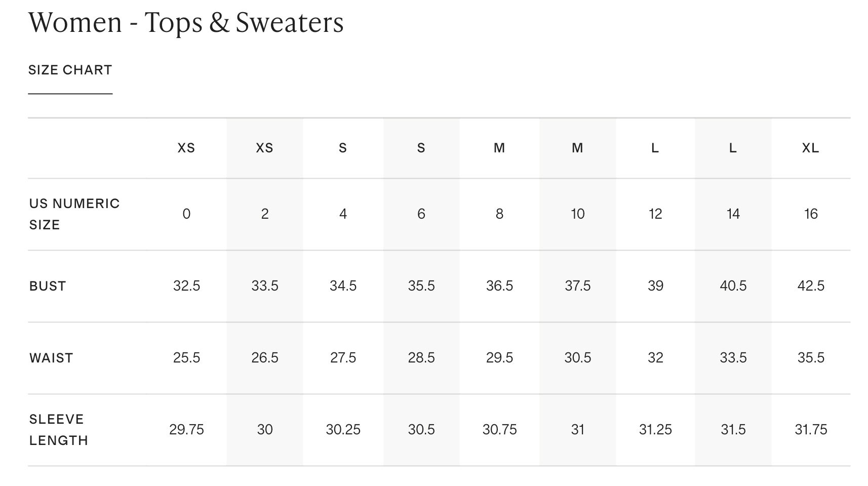Click the SLEEVE LENGTH row label

tap(59, 430)
